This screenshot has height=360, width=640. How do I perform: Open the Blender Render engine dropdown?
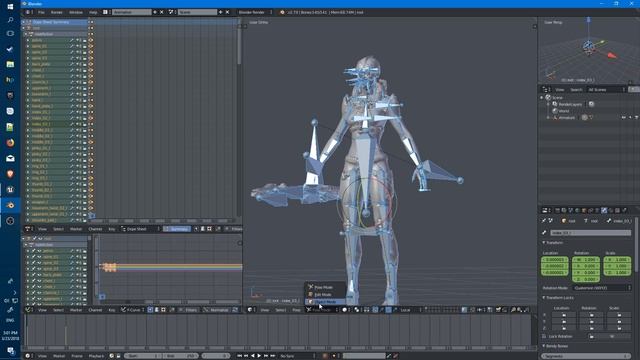(x=255, y=12)
